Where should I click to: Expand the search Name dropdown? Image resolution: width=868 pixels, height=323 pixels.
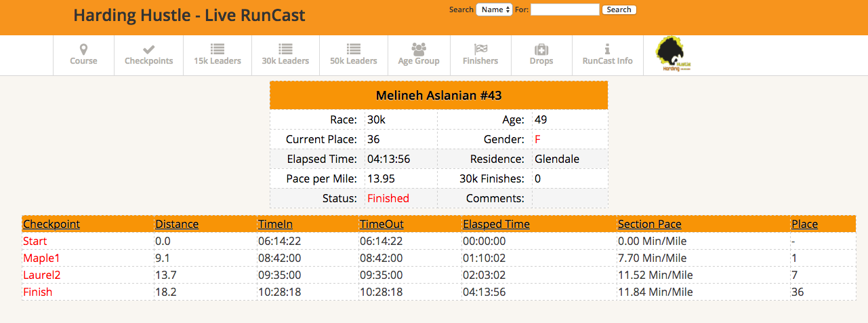[x=494, y=9]
